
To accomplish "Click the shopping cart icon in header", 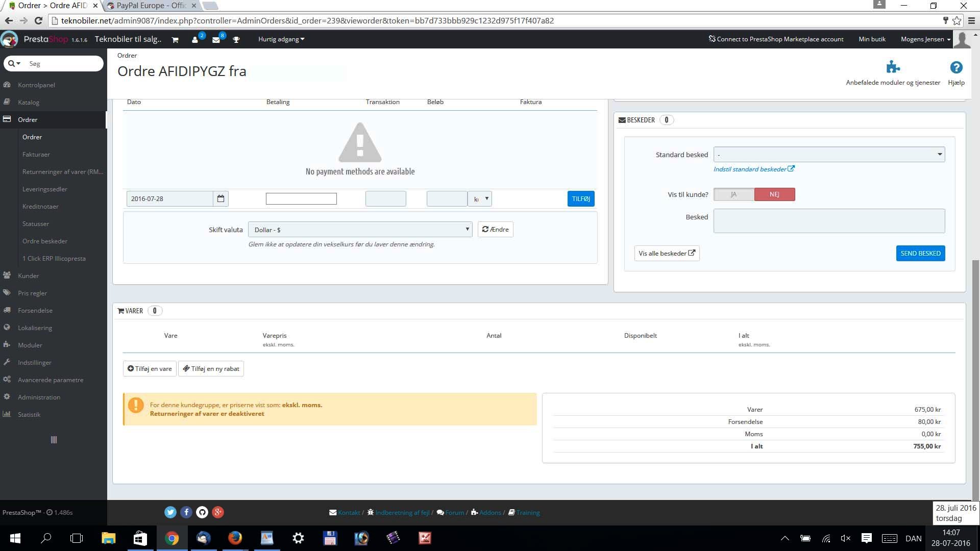I will click(175, 40).
